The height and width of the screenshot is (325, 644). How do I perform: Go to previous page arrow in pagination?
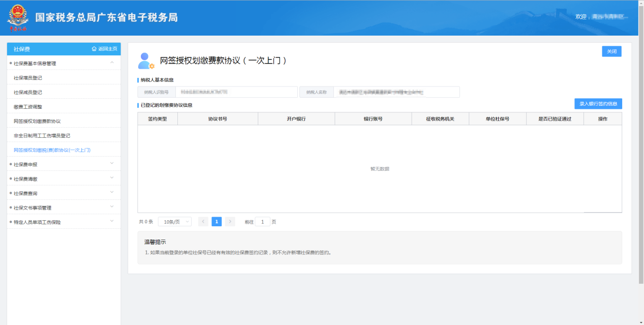203,222
